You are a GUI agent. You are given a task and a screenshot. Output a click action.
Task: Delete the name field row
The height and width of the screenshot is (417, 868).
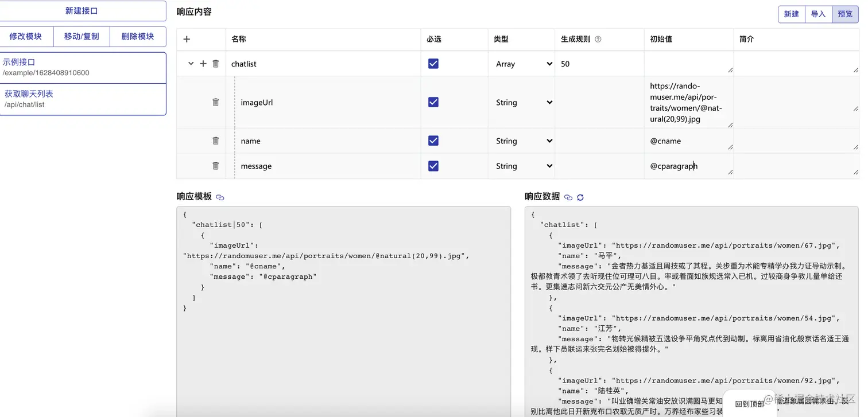(216, 141)
